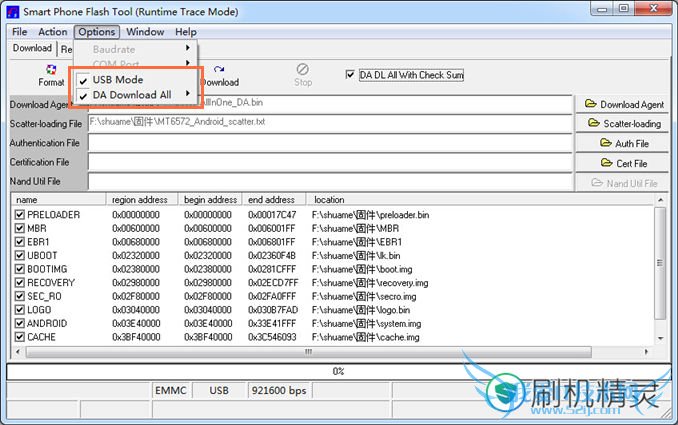
Task: Open the Action menu
Action: [x=53, y=32]
